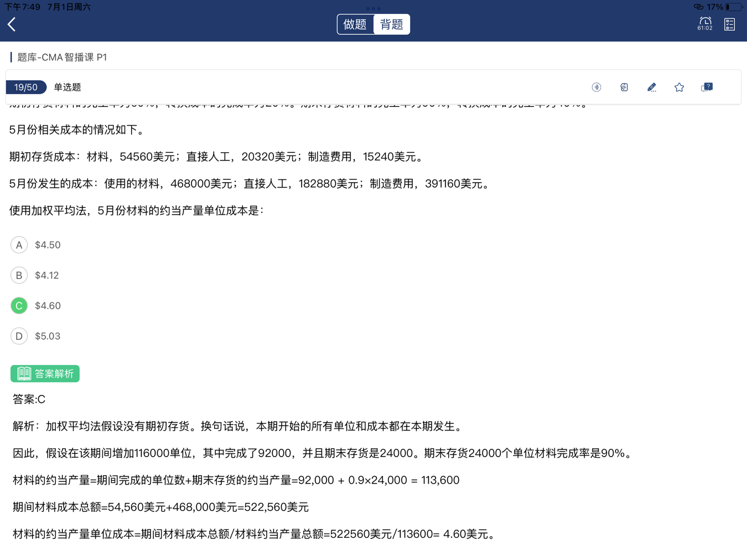Tap the audio playback speaker icon
This screenshot has width=747, height=560.
tap(596, 87)
